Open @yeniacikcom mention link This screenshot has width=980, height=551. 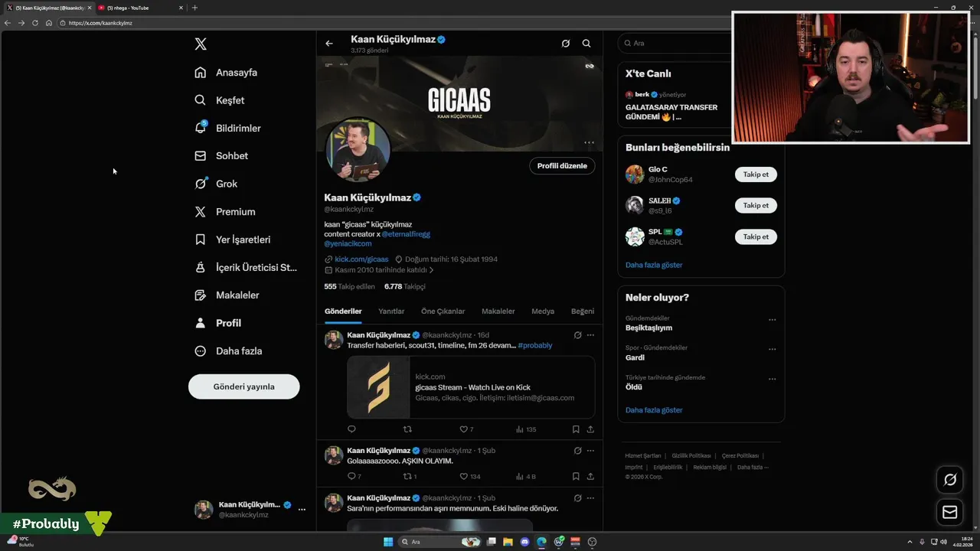point(348,243)
